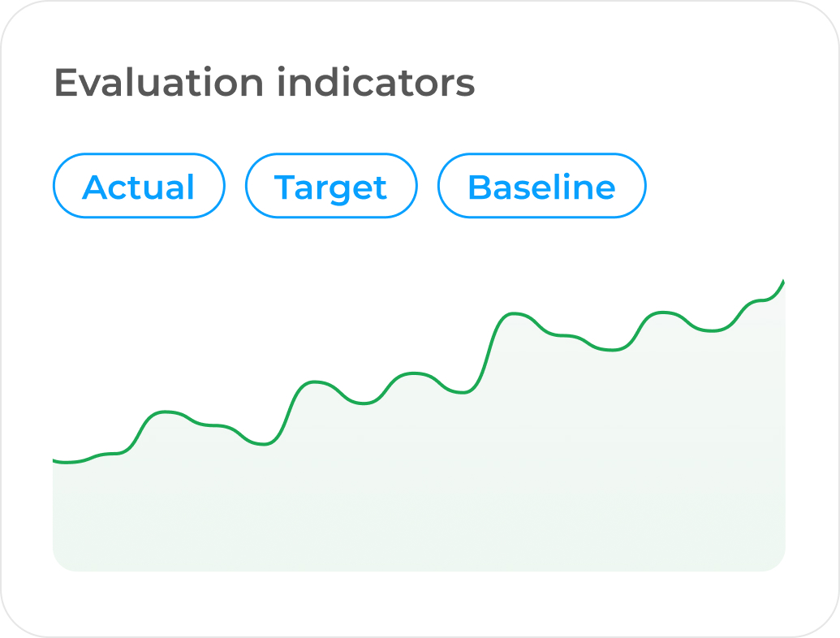Select the deepest early trough before the second peak
The image size is (840, 638).
click(x=264, y=444)
